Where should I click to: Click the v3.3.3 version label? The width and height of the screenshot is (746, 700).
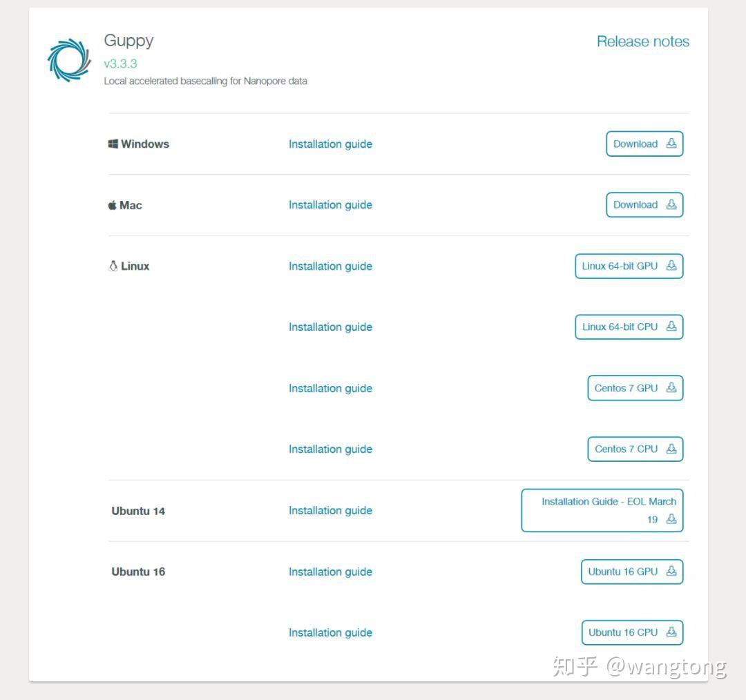point(118,64)
